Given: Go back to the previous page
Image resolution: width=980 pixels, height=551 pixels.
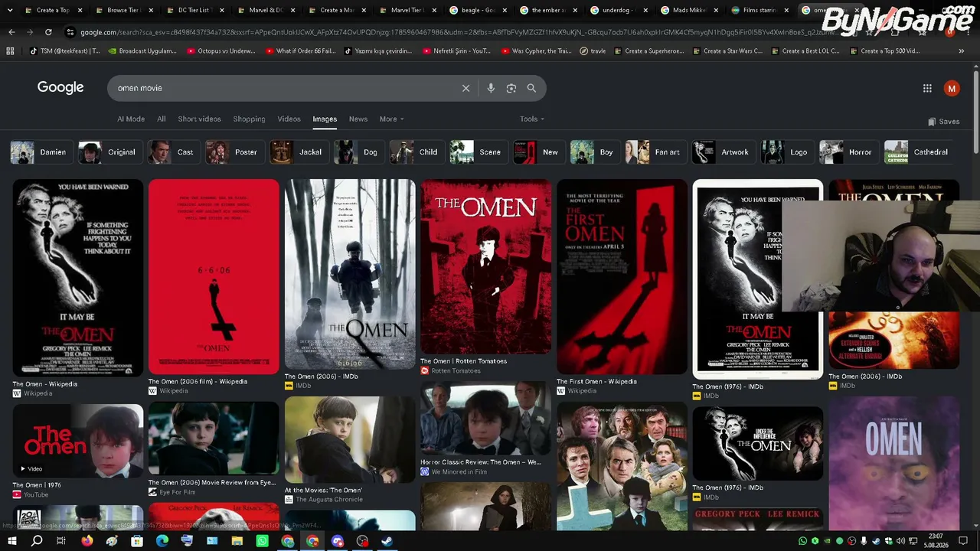Looking at the screenshot, I should click(11, 32).
